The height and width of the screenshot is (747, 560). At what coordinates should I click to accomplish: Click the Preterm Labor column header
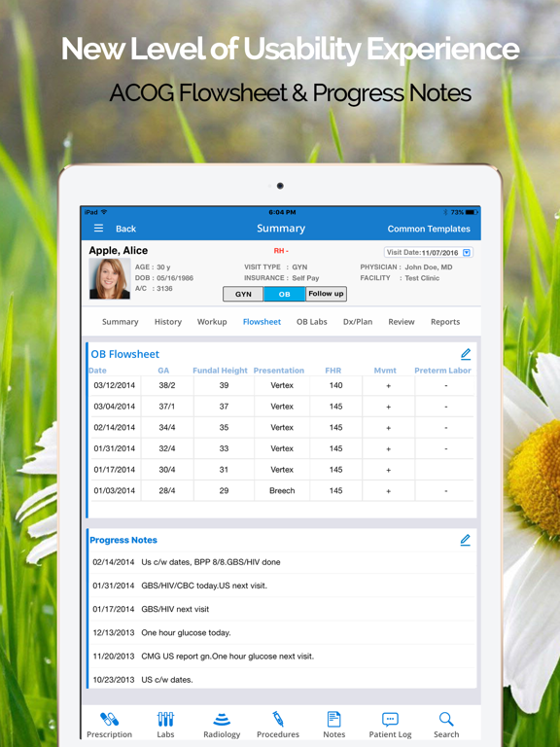pyautogui.click(x=442, y=371)
